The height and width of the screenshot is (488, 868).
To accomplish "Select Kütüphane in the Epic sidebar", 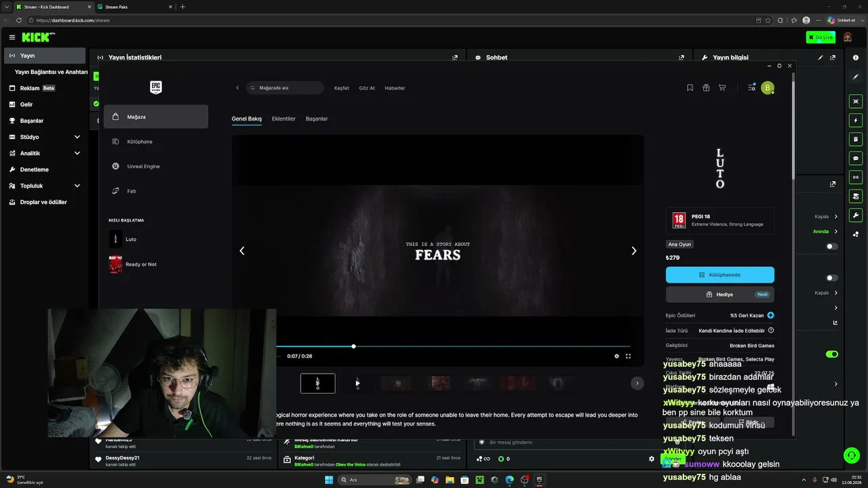I will click(x=156, y=142).
